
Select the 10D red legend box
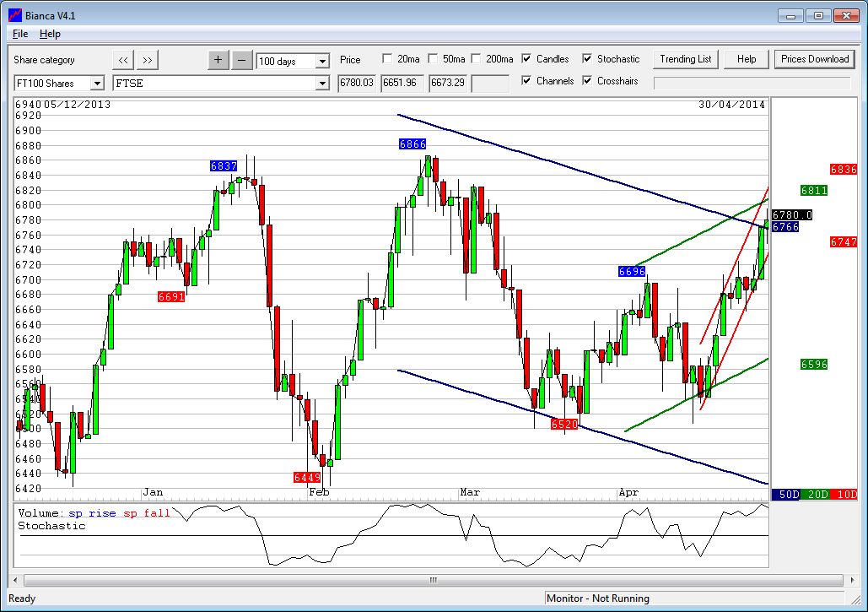click(x=844, y=495)
